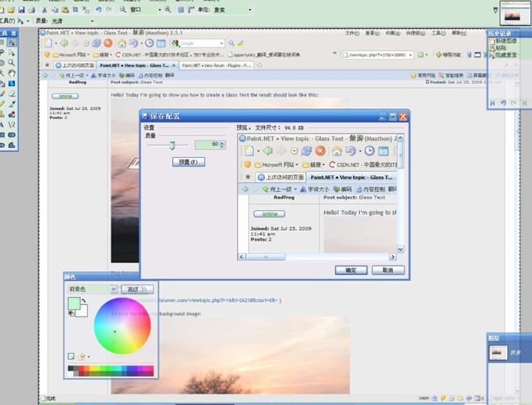
Task: Adjust the quality slider in save dialog
Action: [x=172, y=145]
